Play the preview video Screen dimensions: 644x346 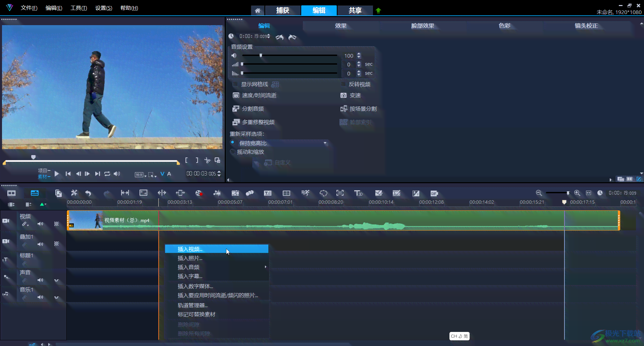click(x=57, y=174)
